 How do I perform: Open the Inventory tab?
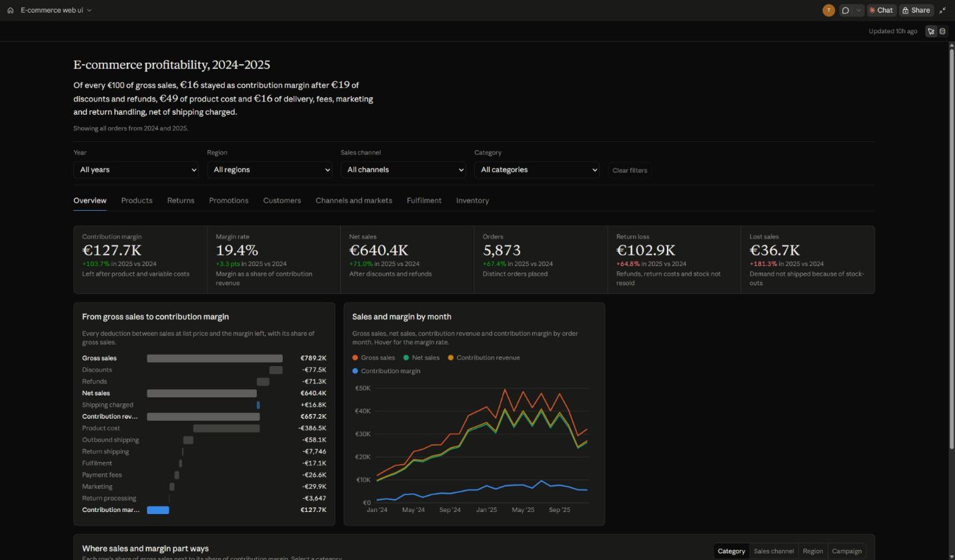click(x=472, y=201)
